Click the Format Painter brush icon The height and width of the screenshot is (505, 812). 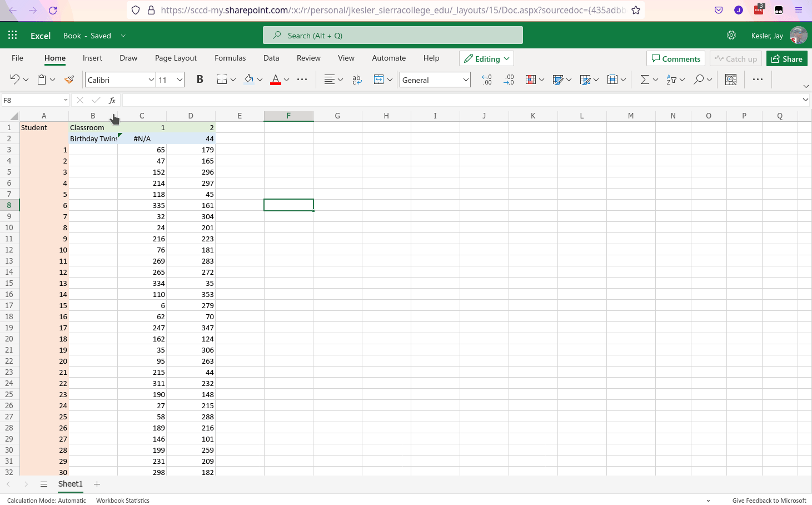69,80
